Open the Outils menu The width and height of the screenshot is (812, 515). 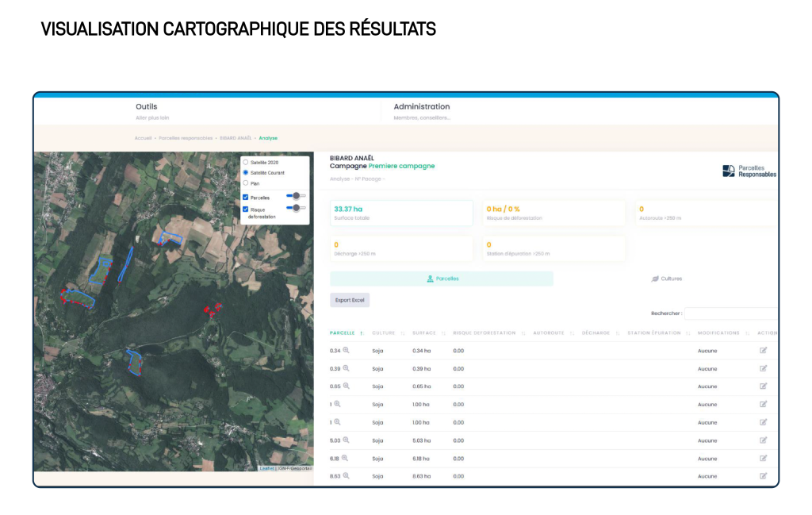[147, 106]
